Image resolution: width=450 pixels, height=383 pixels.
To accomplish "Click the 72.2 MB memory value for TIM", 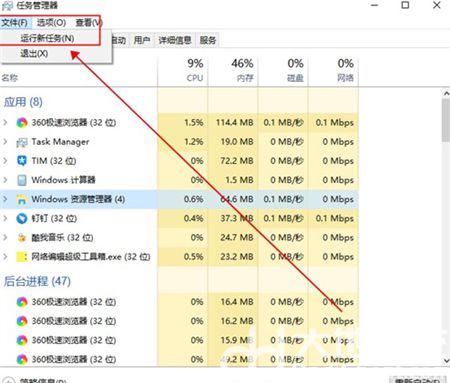I will click(x=237, y=161).
